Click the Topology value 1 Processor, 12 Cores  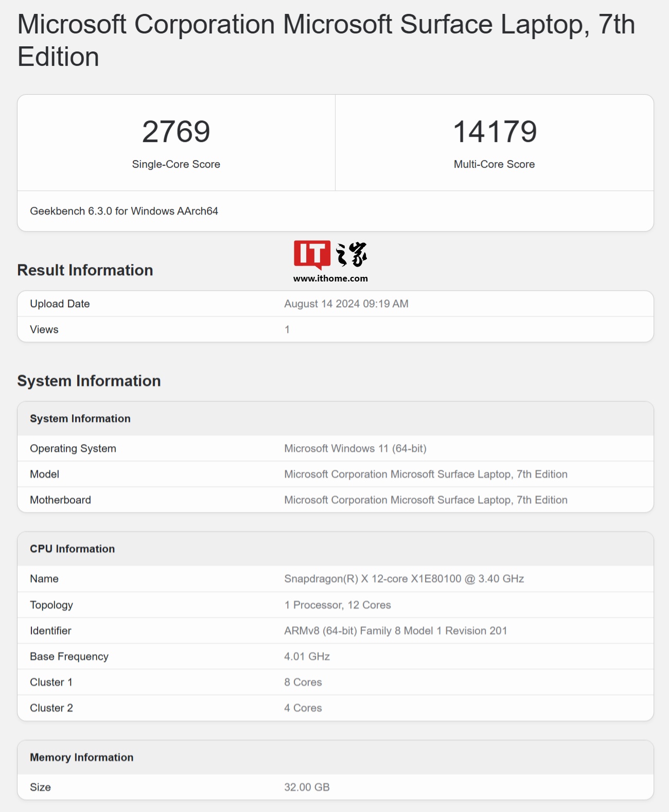click(338, 605)
